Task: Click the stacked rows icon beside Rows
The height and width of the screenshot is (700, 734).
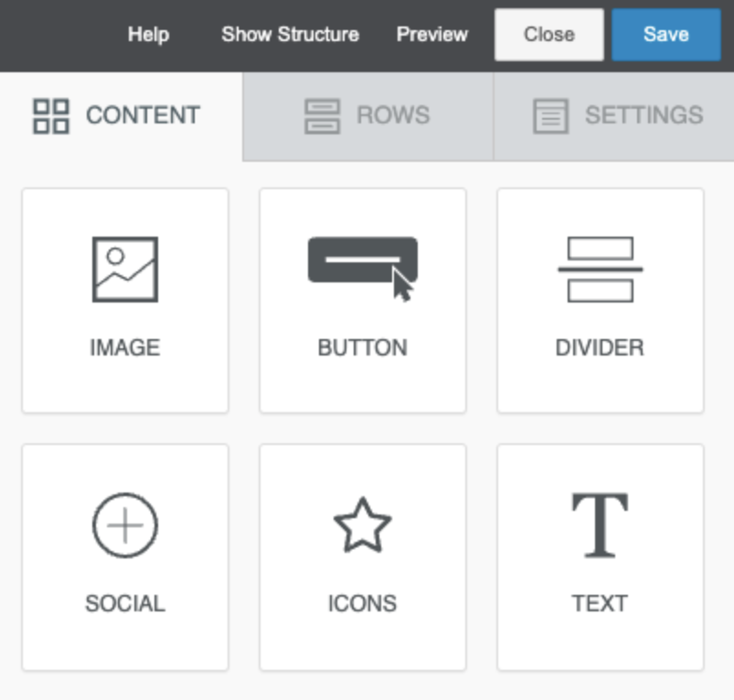Action: tap(322, 116)
